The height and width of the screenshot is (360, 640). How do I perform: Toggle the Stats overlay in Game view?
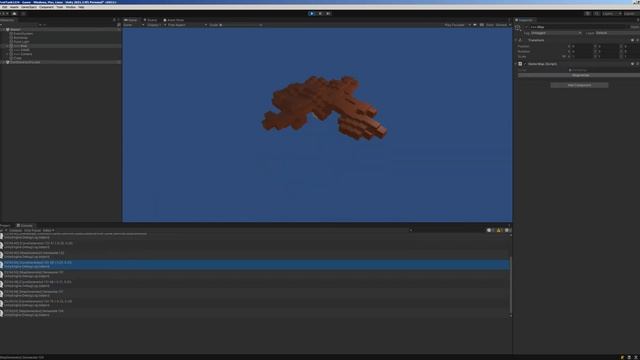pos(489,25)
